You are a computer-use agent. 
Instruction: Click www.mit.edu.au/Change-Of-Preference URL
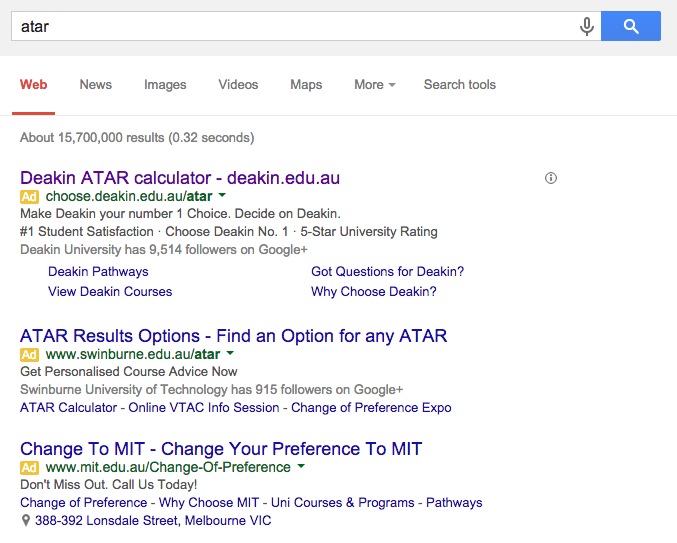168,467
